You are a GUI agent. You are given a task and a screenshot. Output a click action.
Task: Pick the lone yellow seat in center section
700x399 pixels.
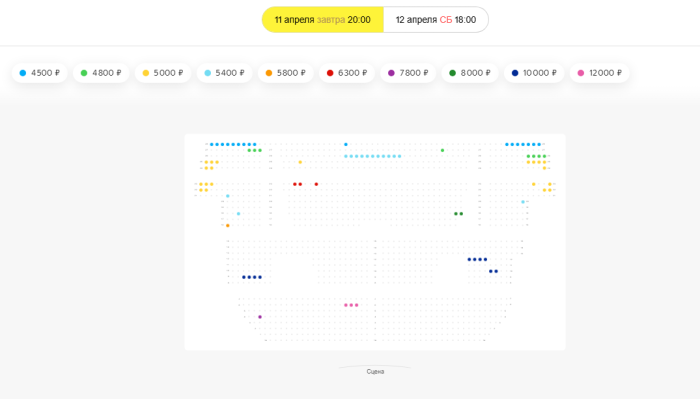pyautogui.click(x=300, y=162)
